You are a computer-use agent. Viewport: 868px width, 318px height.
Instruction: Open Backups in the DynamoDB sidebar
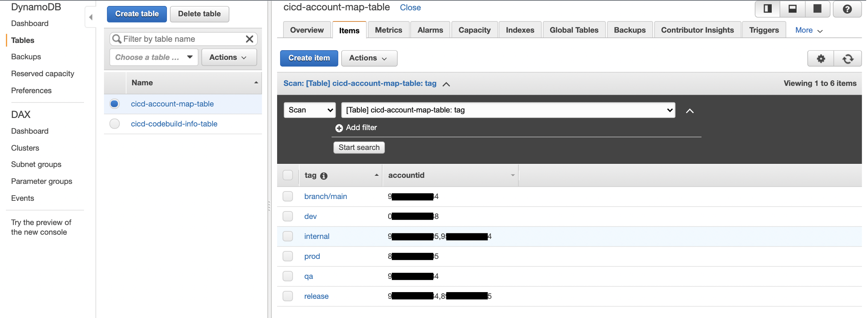[x=26, y=57]
